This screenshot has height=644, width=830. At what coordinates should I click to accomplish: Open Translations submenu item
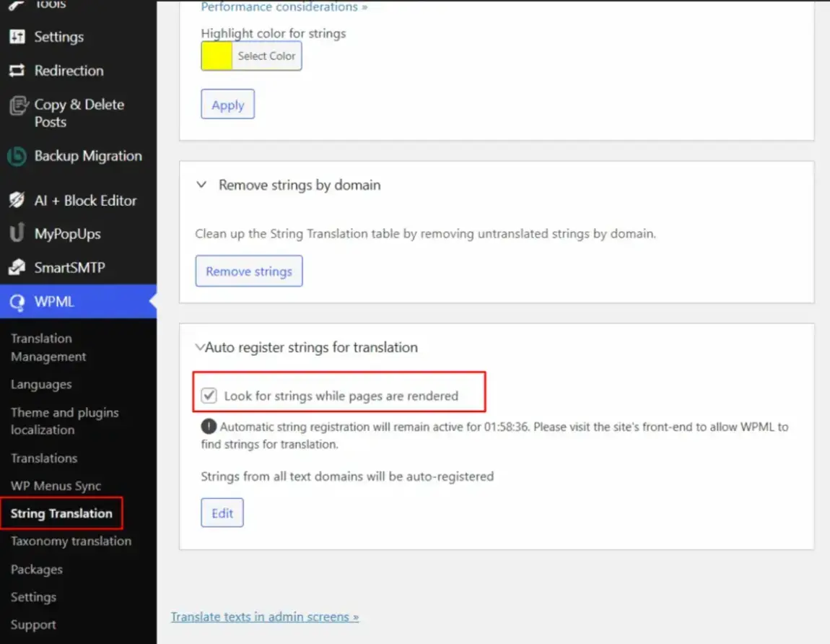44,458
